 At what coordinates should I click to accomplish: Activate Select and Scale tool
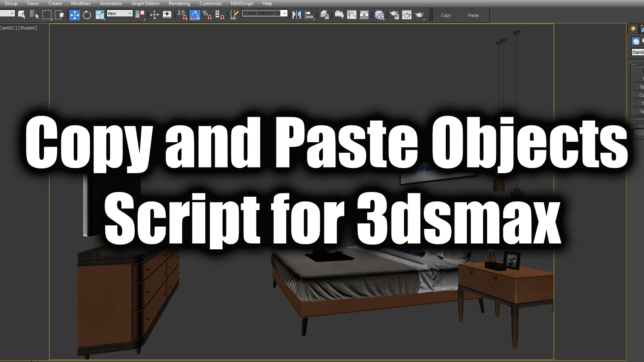tap(100, 15)
